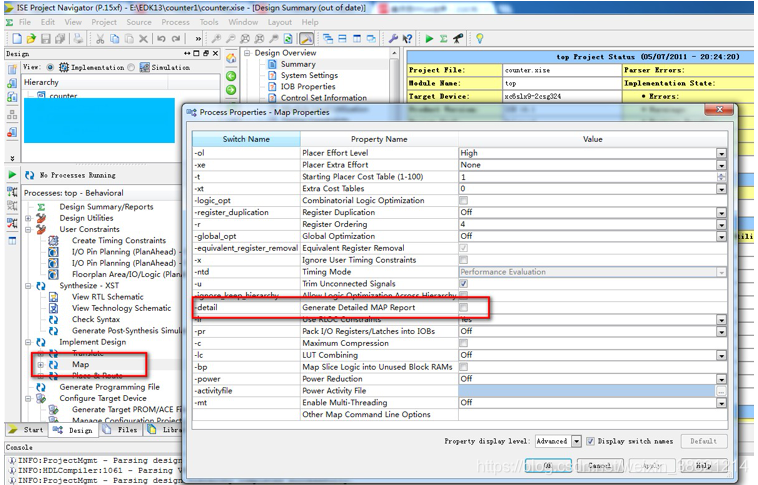Click the Tile horizontally toolbar icon
The width and height of the screenshot is (758, 485).
click(342, 39)
